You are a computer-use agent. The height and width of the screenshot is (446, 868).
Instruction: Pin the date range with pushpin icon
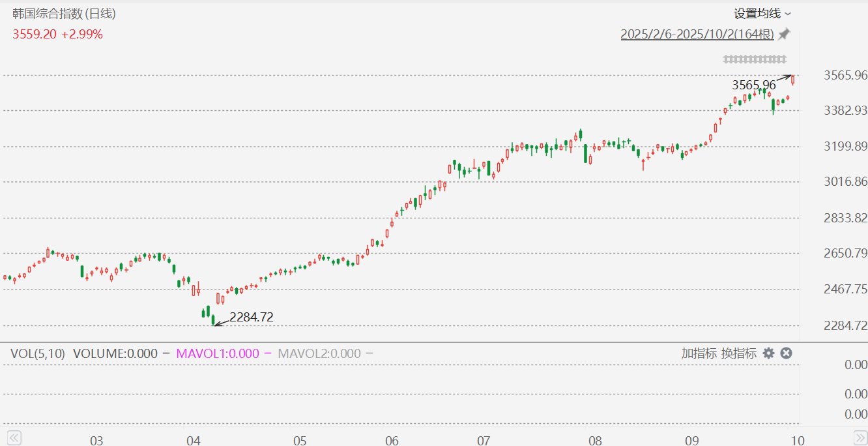tap(784, 34)
